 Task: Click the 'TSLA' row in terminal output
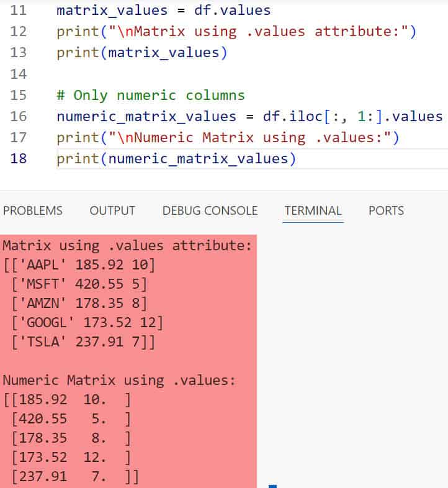(78, 341)
